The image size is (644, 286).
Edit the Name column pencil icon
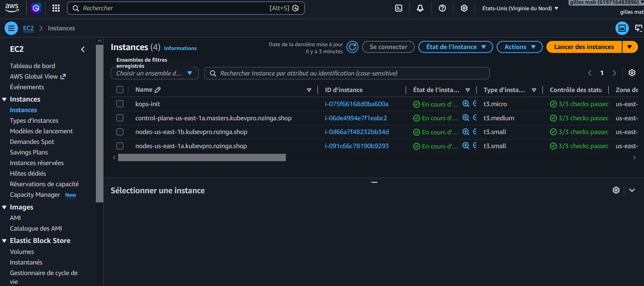[x=158, y=90]
